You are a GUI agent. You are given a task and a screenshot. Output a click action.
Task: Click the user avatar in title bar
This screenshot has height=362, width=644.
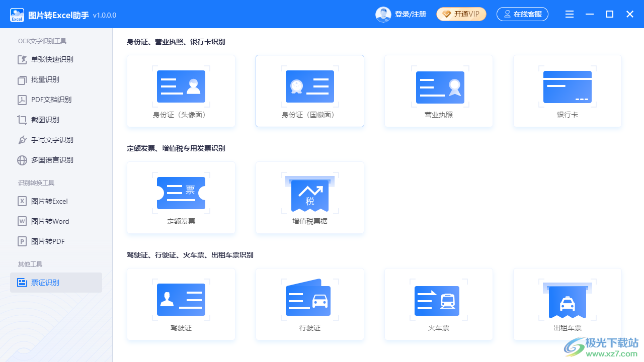click(383, 14)
